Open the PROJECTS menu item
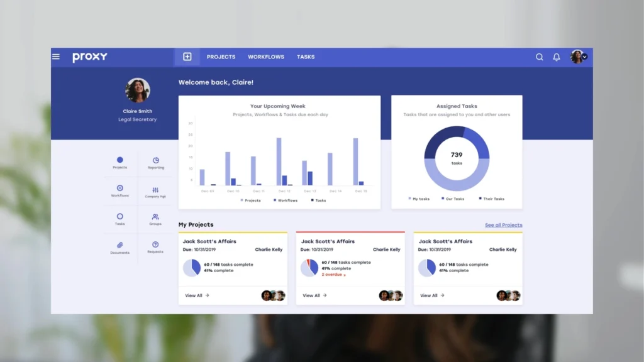The height and width of the screenshot is (362, 644). point(221,57)
